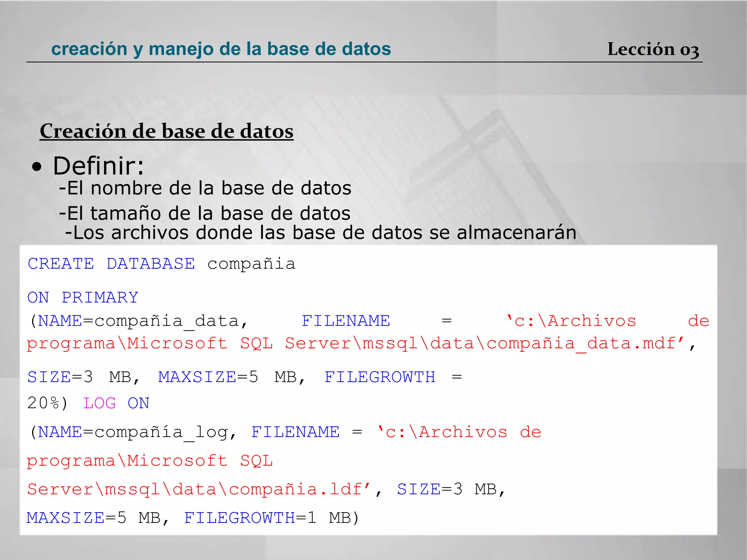
Task: Click the heading 'creación y manejo de la base de datos'
Action: point(221,49)
